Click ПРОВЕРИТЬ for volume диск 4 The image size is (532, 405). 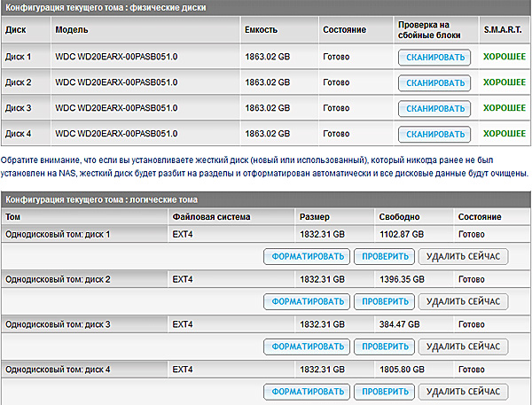pyautogui.click(x=385, y=391)
